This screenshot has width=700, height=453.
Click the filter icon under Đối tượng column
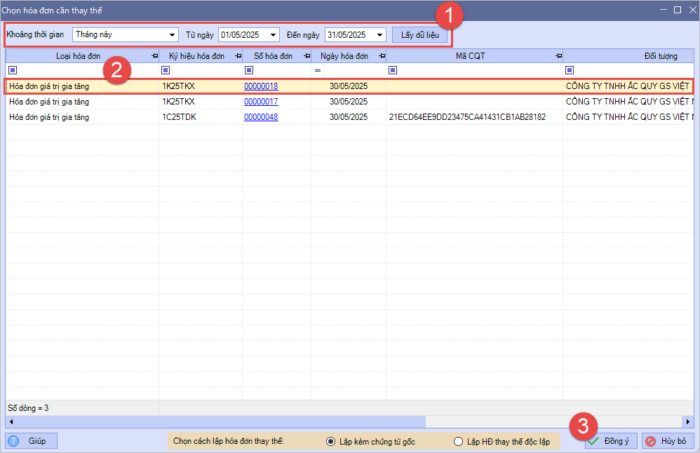570,71
